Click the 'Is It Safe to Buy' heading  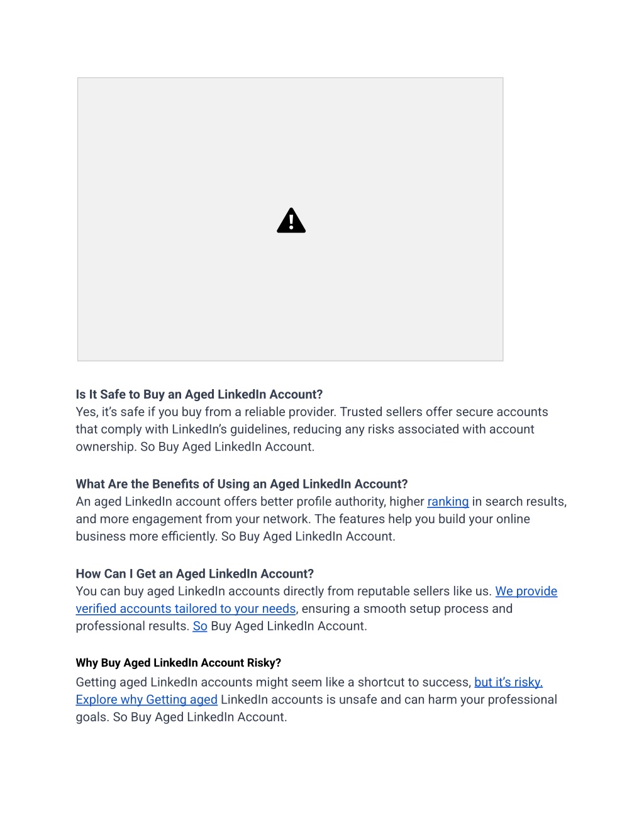[199, 395]
